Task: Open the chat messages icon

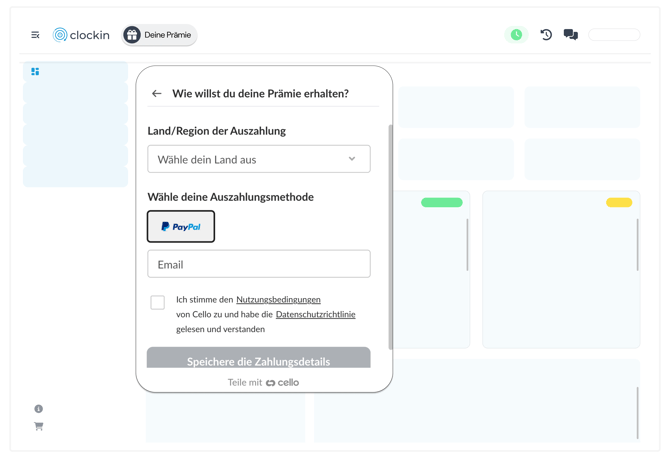Action: pyautogui.click(x=571, y=35)
